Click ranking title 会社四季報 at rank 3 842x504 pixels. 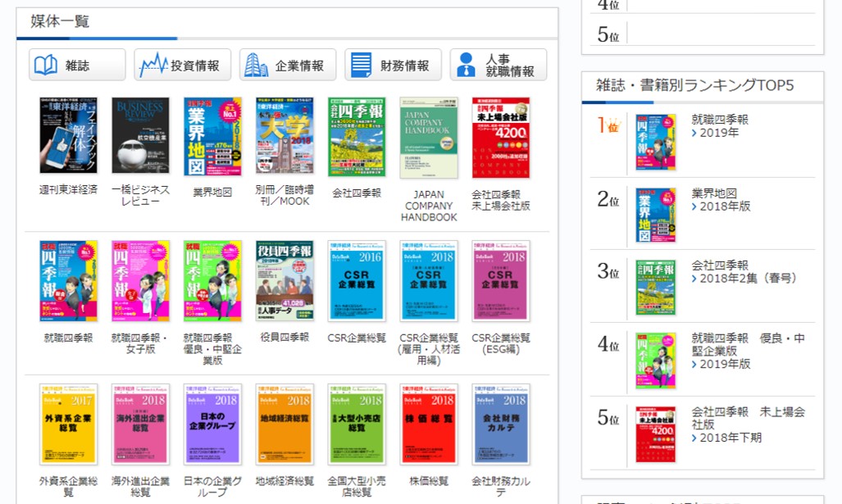pos(720,266)
